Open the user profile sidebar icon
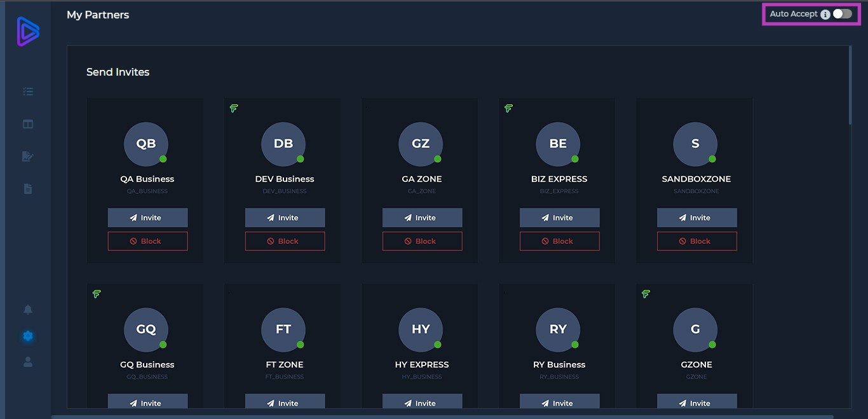868x419 pixels. click(28, 362)
